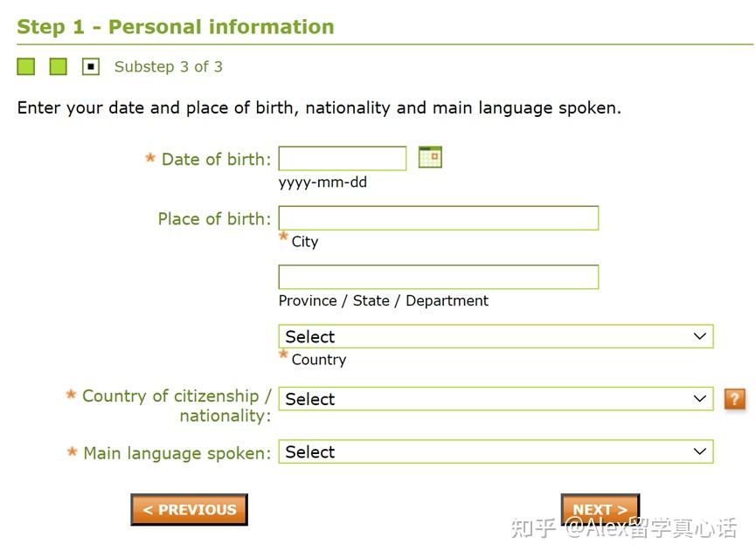Click the Date of birth input field

(x=342, y=158)
